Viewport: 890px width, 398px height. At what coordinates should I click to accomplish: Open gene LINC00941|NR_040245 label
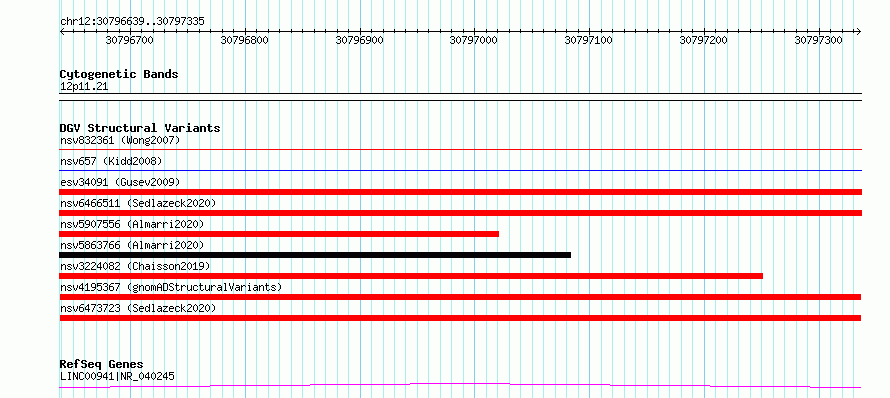click(x=117, y=376)
